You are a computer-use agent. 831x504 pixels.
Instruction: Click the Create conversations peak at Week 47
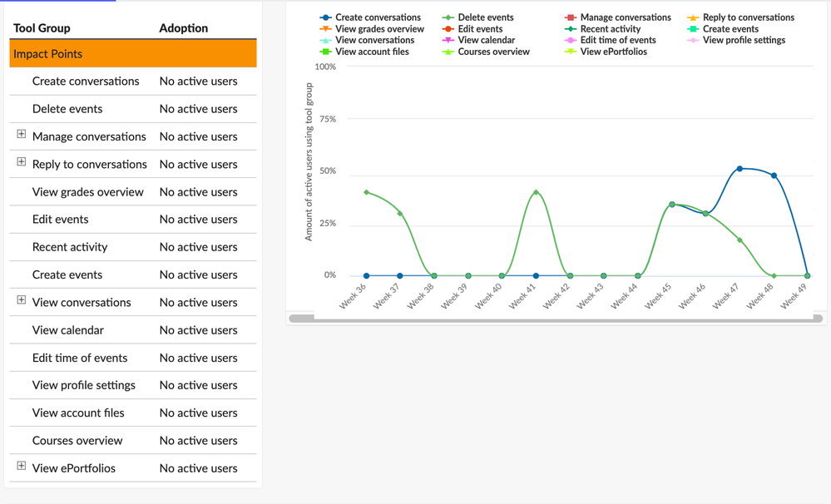739,169
